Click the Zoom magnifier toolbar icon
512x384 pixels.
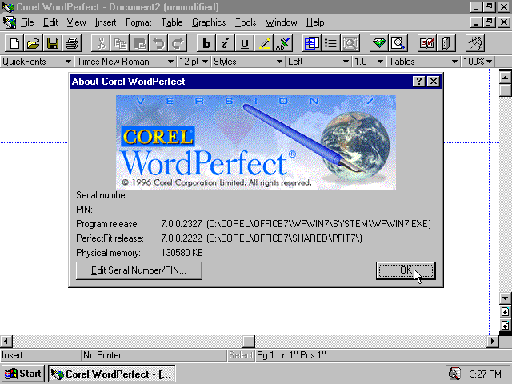click(398, 43)
